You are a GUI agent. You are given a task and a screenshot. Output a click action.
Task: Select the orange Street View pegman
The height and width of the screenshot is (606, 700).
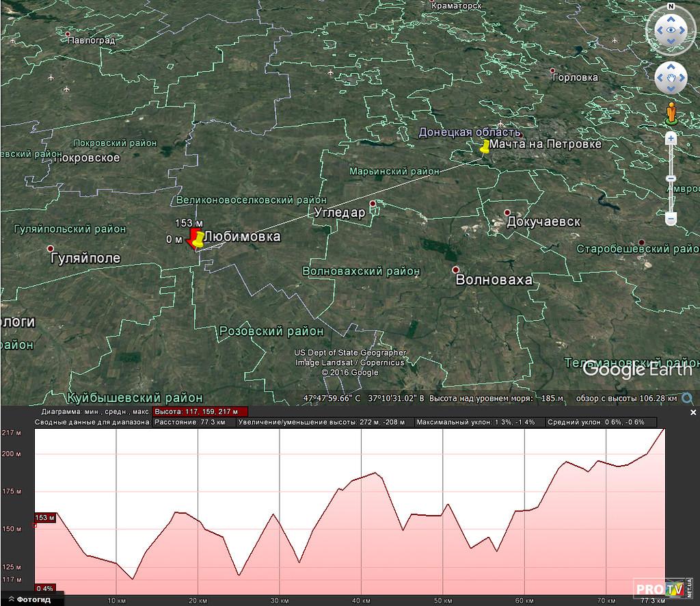(671, 112)
